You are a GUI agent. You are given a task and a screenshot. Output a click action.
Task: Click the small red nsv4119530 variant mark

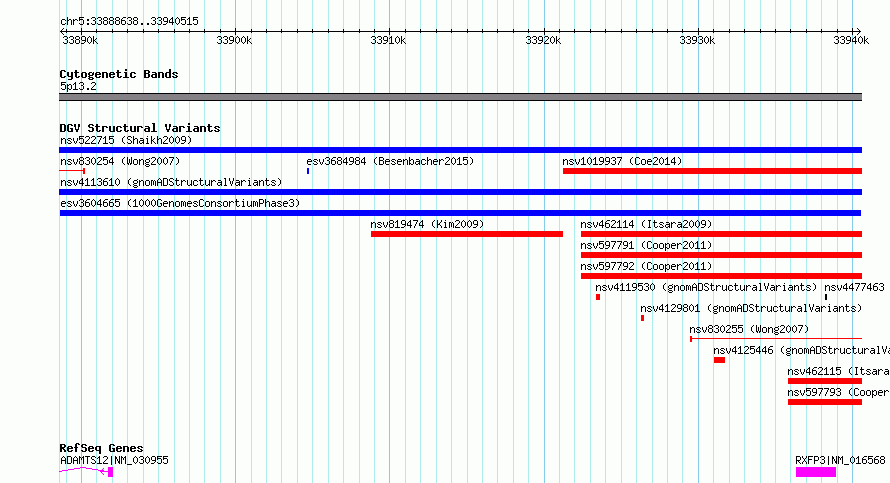598,297
